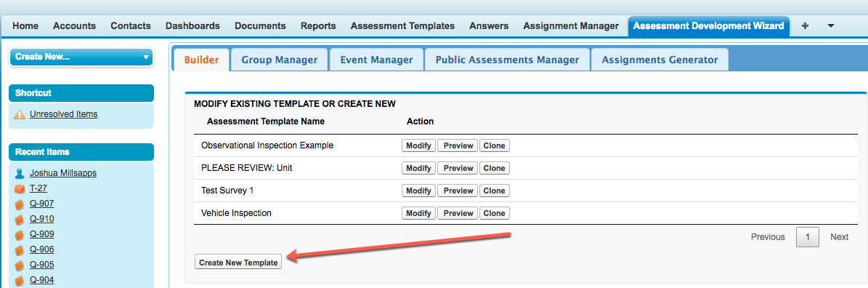Switch to the Answers tab
The height and width of the screenshot is (288, 868).
pyautogui.click(x=489, y=26)
